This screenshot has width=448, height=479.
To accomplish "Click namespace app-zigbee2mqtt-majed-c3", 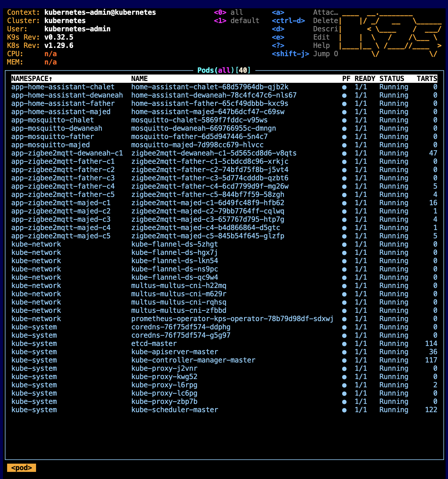I will pyautogui.click(x=61, y=219).
